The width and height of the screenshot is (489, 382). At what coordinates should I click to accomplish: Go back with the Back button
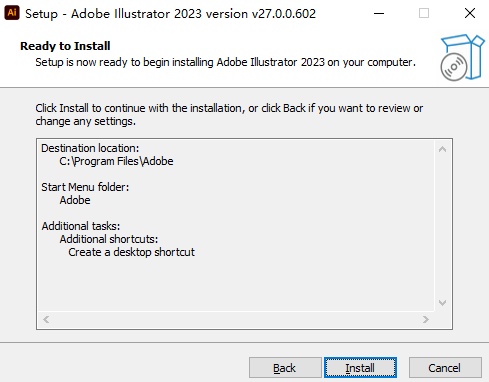click(285, 368)
